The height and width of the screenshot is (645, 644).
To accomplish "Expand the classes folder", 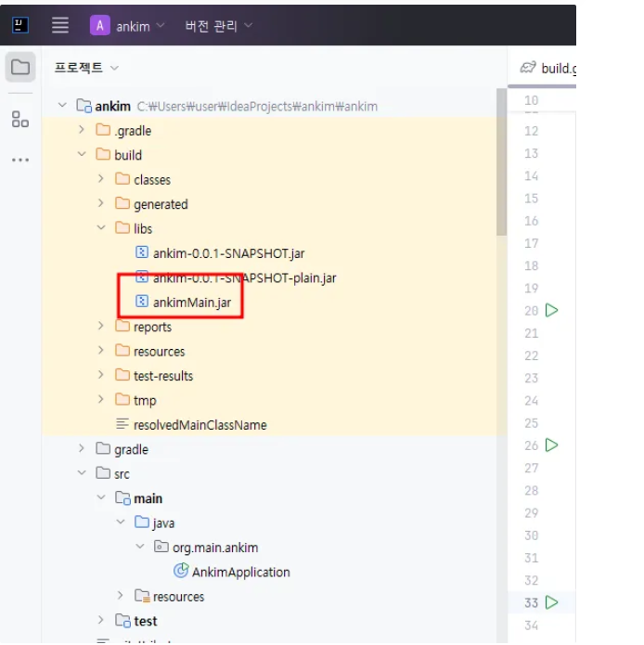I will coord(101,178).
